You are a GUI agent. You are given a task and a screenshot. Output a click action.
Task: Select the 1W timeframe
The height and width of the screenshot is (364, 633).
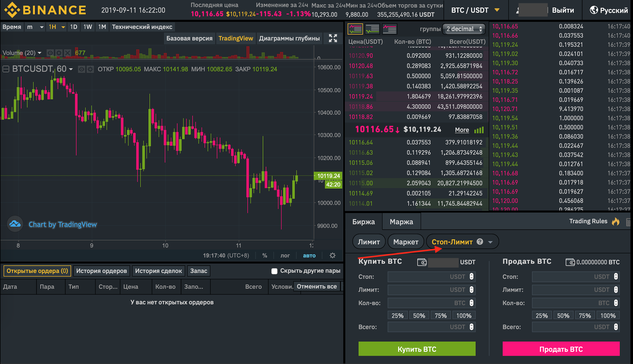(x=88, y=27)
